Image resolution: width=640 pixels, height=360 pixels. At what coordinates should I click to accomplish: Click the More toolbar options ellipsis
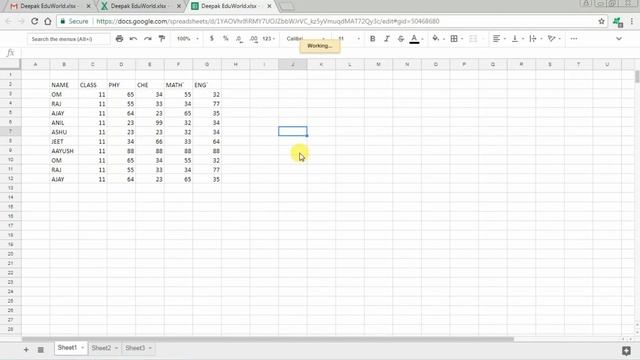[574, 38]
